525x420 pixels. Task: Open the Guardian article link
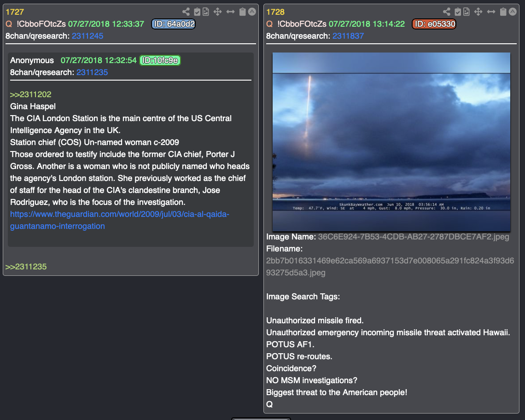pos(120,220)
